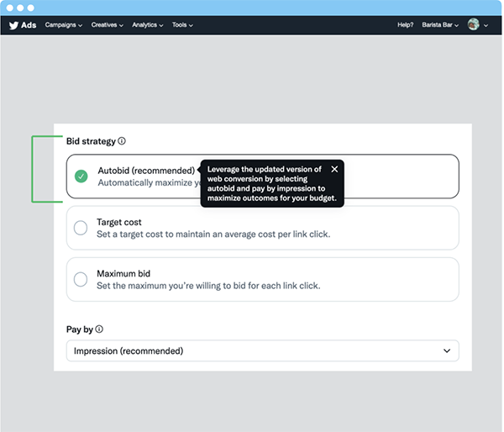504x432 pixels.
Task: Dismiss the autobid tooltip with the X
Action: (334, 169)
